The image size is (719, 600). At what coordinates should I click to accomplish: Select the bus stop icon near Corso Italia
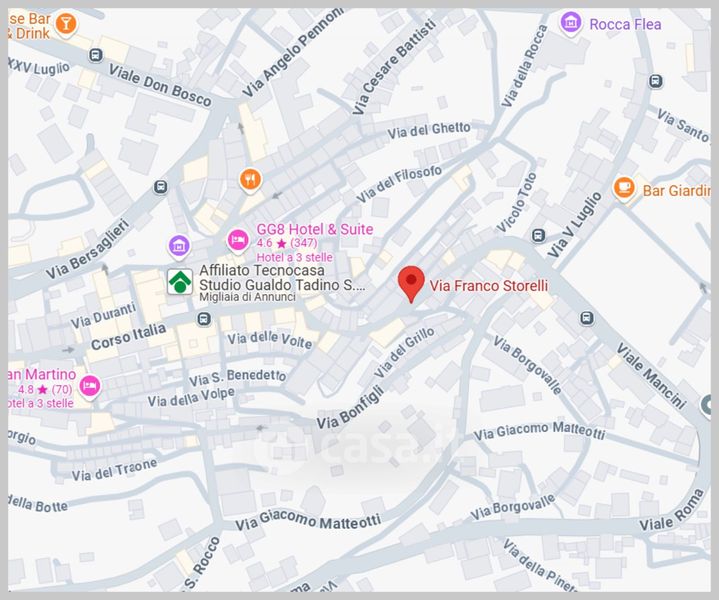204,318
